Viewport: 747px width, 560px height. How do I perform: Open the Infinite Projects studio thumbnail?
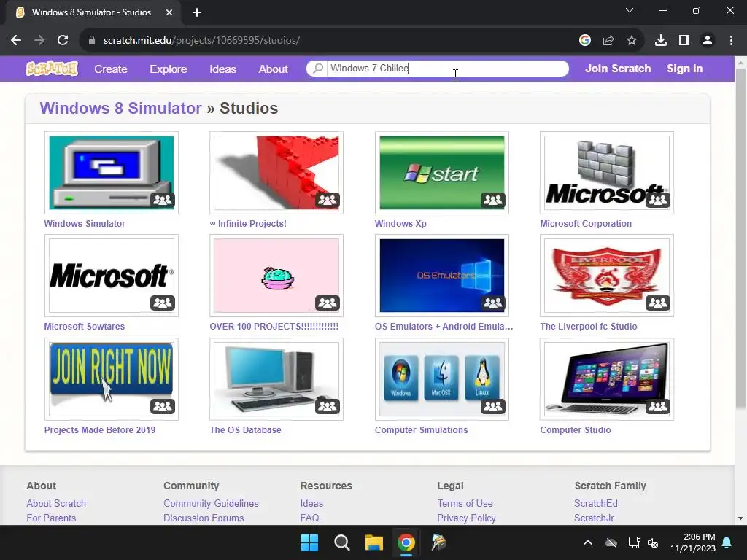click(x=276, y=172)
